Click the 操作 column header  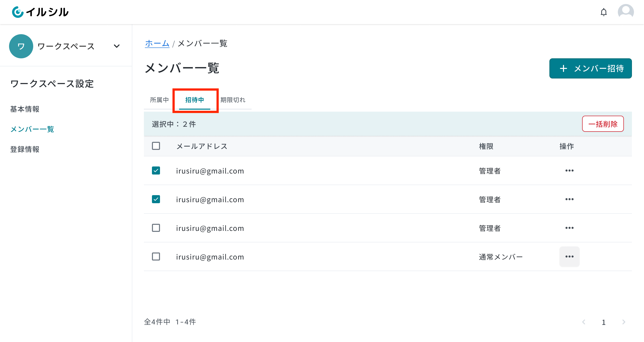pyautogui.click(x=567, y=146)
